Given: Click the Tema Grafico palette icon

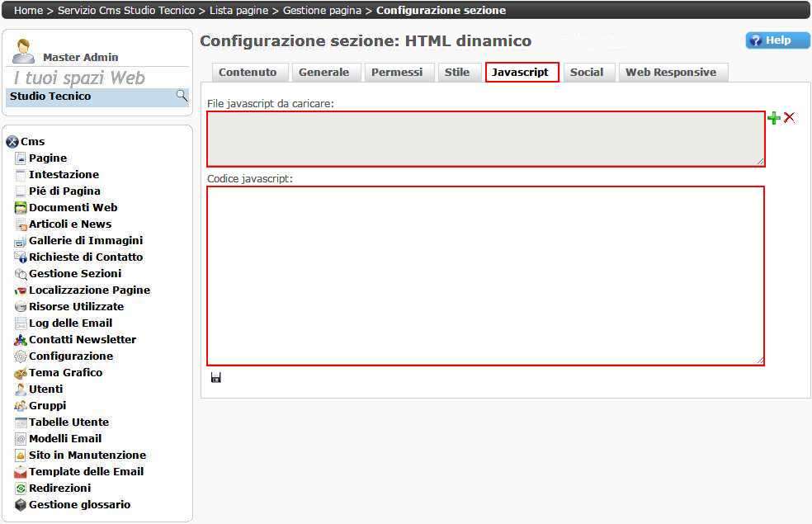Looking at the screenshot, I should (21, 373).
